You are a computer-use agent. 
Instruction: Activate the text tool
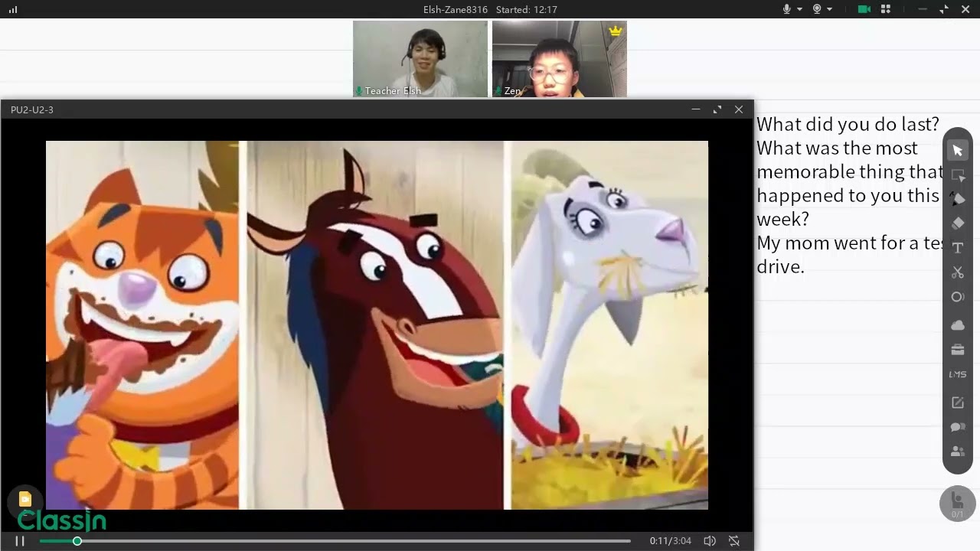pyautogui.click(x=958, y=248)
